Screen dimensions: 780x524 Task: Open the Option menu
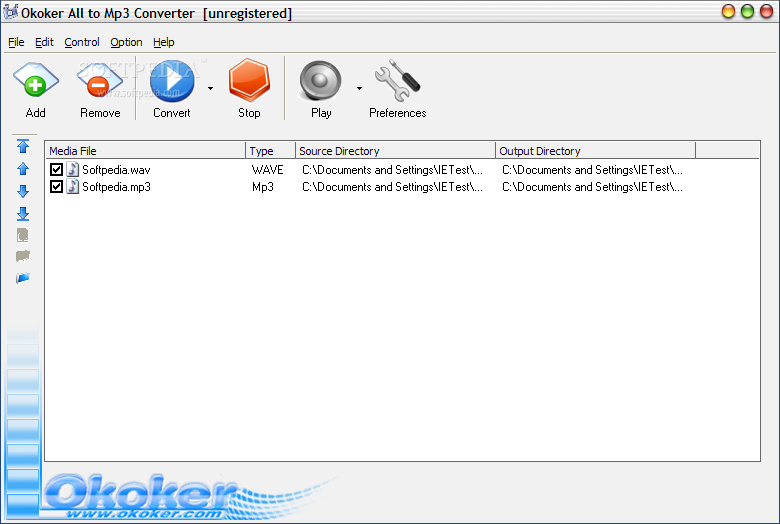(x=126, y=42)
